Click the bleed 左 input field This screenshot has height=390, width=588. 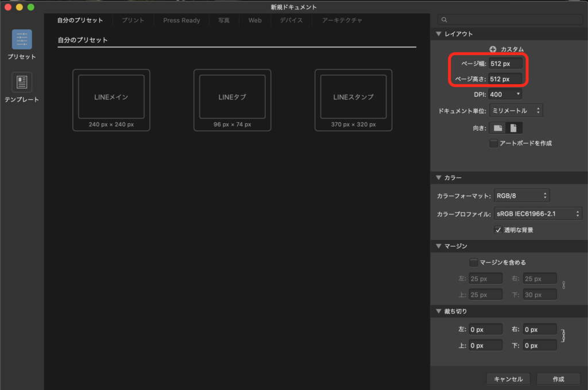(x=485, y=329)
